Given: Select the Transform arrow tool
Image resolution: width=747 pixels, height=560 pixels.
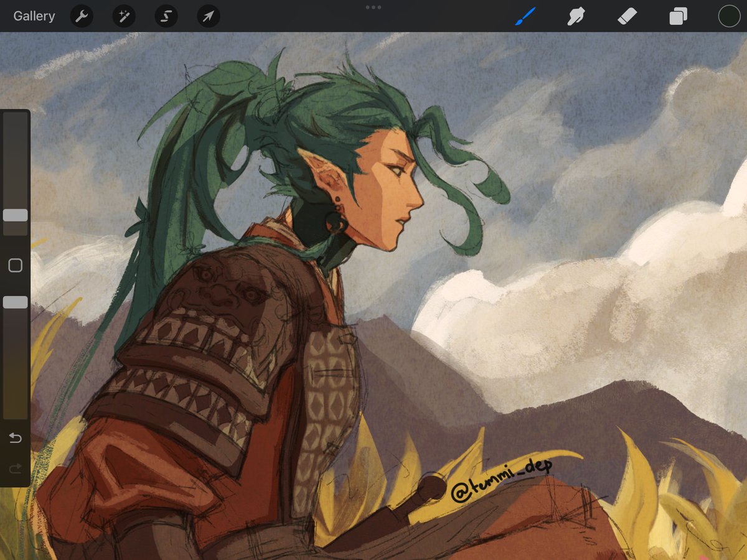Looking at the screenshot, I should point(208,16).
